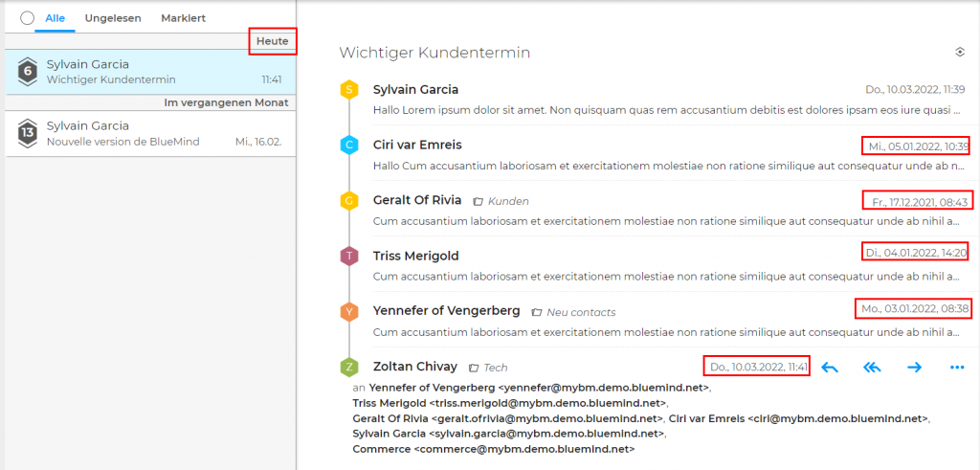Switch to the Markiert tab

(x=183, y=18)
